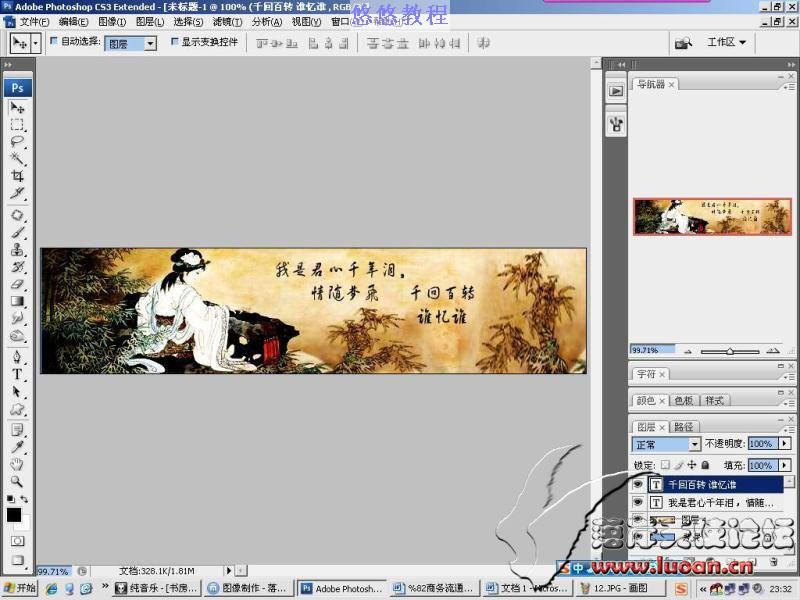Enable the 显示变换控件 checkbox
This screenshot has height=600, width=800.
pyautogui.click(x=174, y=41)
